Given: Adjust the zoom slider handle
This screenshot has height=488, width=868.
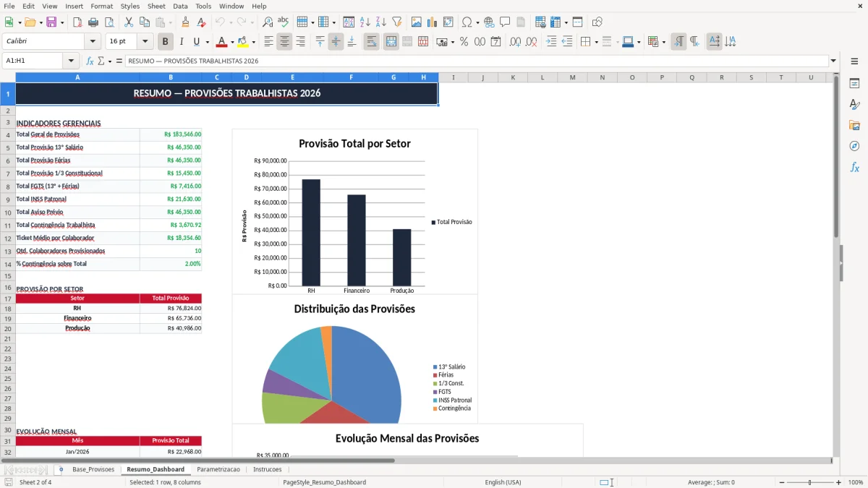Looking at the screenshot, I should (809, 482).
